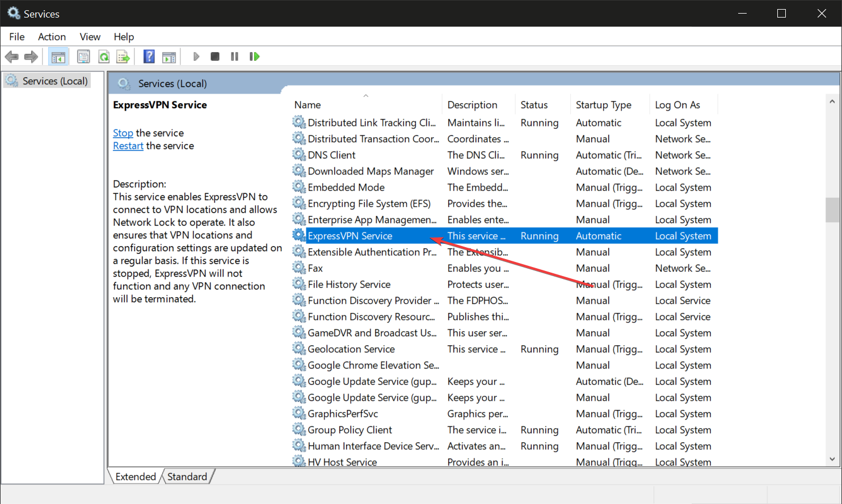Select Services (Local) in the console tree

coord(54,81)
